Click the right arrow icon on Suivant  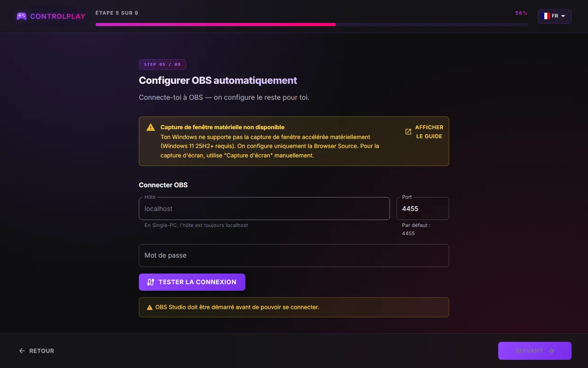[x=551, y=351]
